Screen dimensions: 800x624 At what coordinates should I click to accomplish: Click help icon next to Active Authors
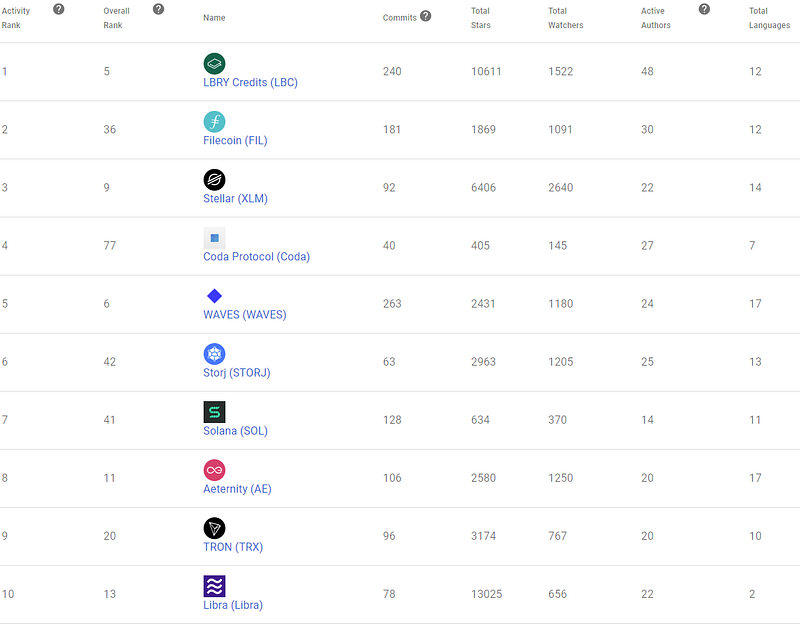click(704, 9)
